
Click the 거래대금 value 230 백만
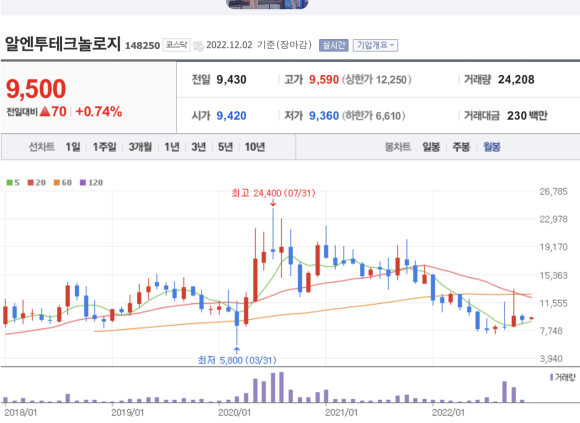527,116
